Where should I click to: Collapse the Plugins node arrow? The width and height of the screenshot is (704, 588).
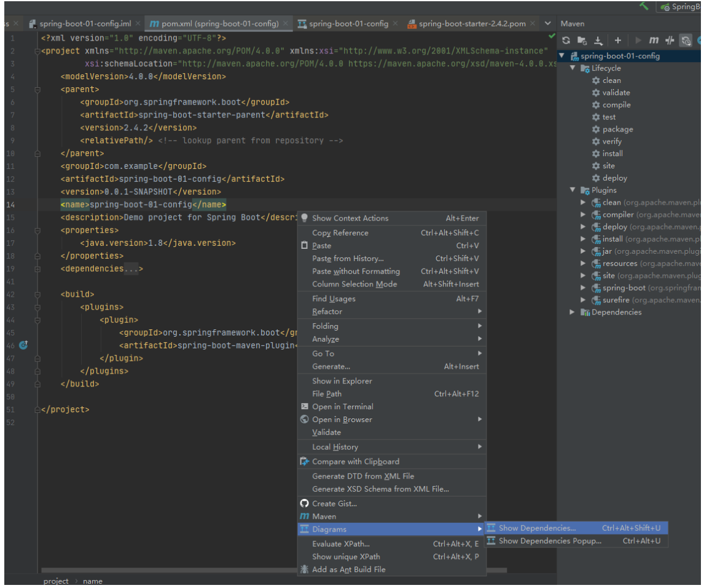click(573, 190)
